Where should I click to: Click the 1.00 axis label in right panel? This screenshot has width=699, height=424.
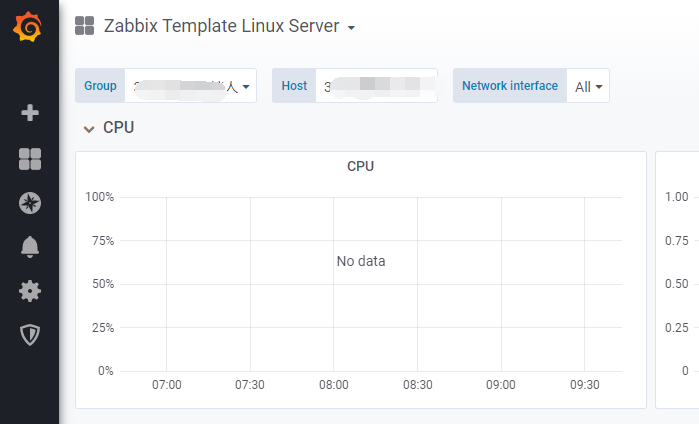pos(677,197)
